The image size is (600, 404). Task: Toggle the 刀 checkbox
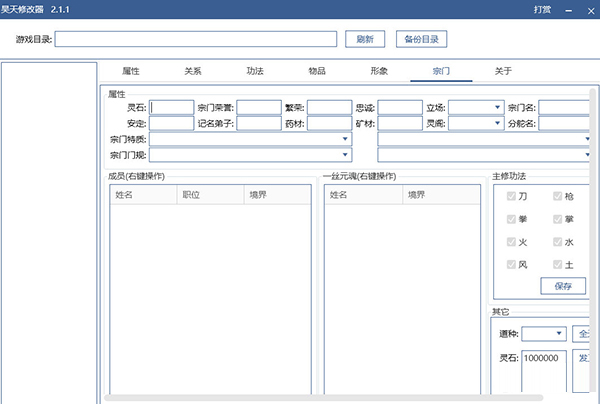(x=511, y=196)
